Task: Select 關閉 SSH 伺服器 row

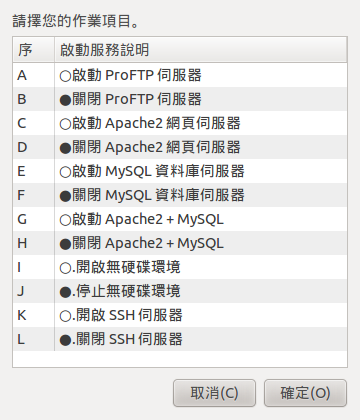Action: [x=180, y=339]
